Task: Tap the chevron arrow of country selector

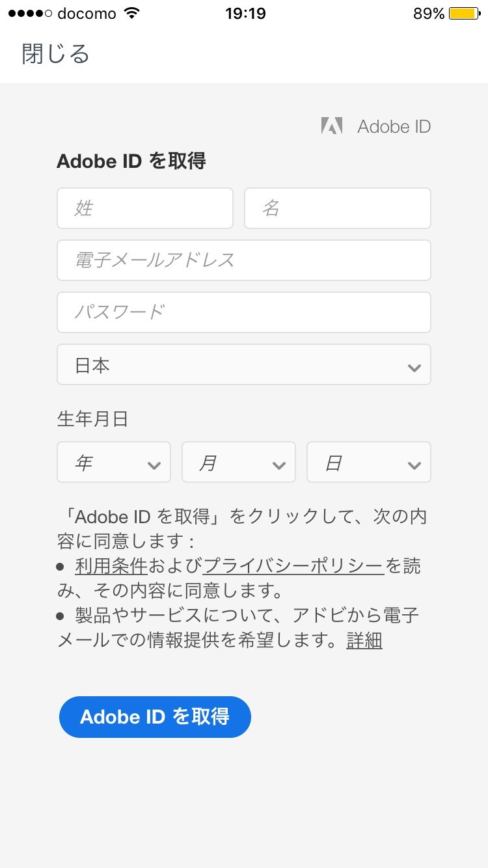Action: [414, 368]
